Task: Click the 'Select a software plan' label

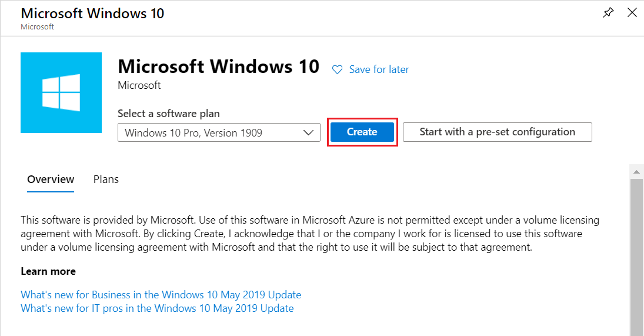Action: pos(169,114)
